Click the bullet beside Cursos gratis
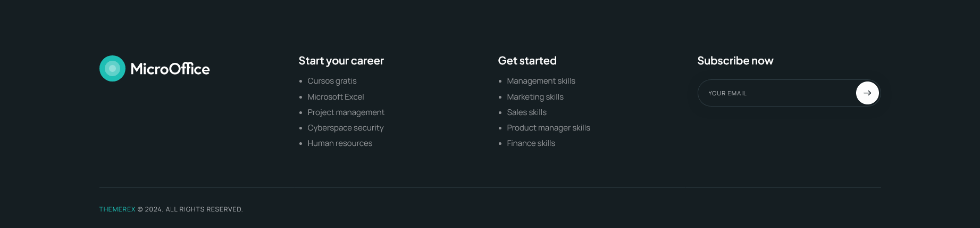Viewport: 980px width, 228px height. click(x=300, y=82)
